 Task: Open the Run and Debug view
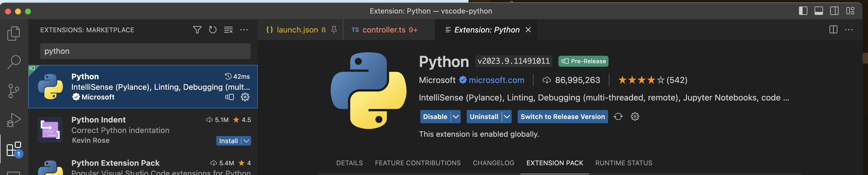click(14, 120)
